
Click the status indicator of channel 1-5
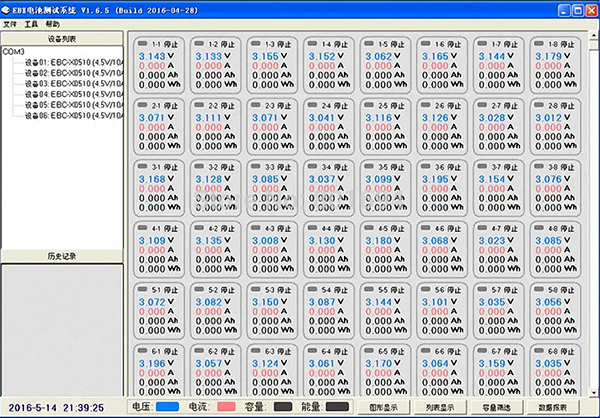pos(370,45)
